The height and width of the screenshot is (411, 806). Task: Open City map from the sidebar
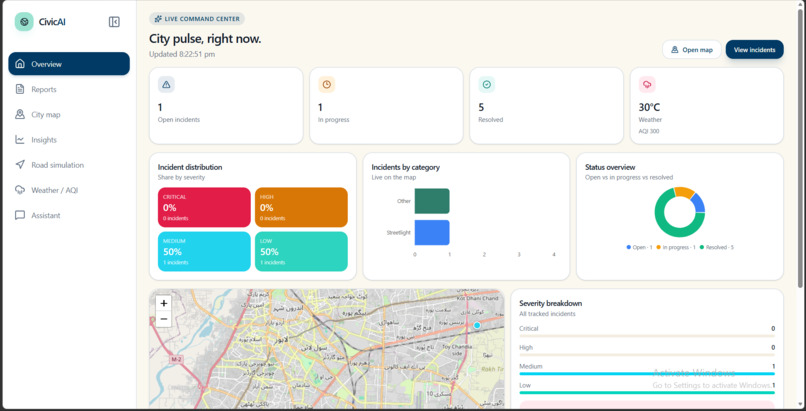click(x=69, y=115)
